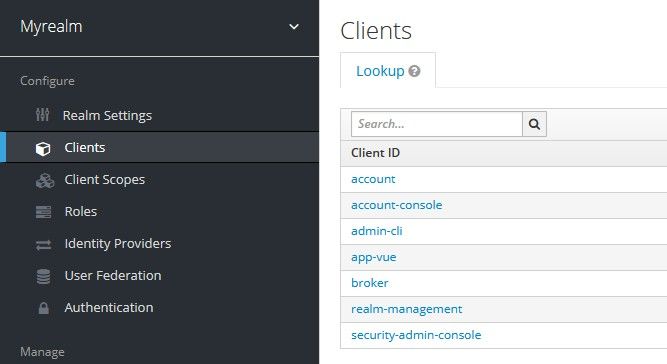Click the magnifier search button
Viewport: 667px width, 364px height.
pos(534,124)
